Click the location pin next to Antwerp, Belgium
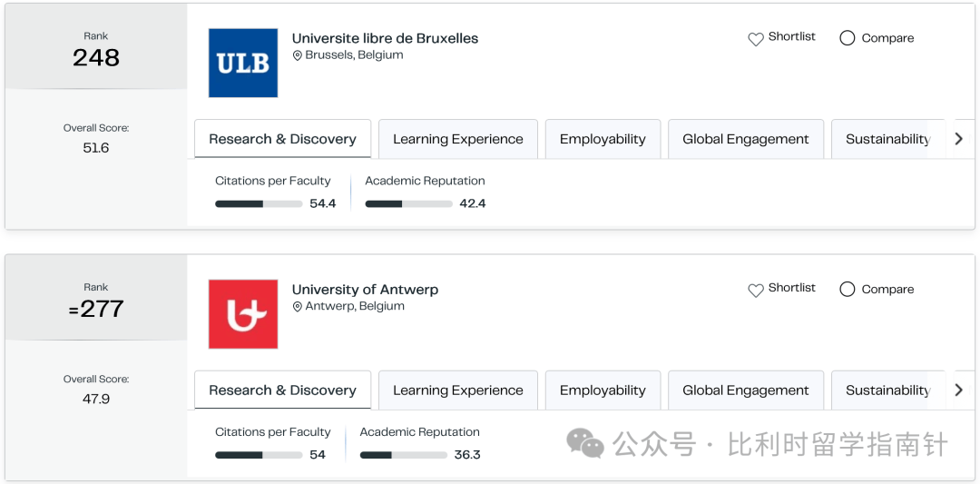Screen dimensions: 980x484 [298, 307]
